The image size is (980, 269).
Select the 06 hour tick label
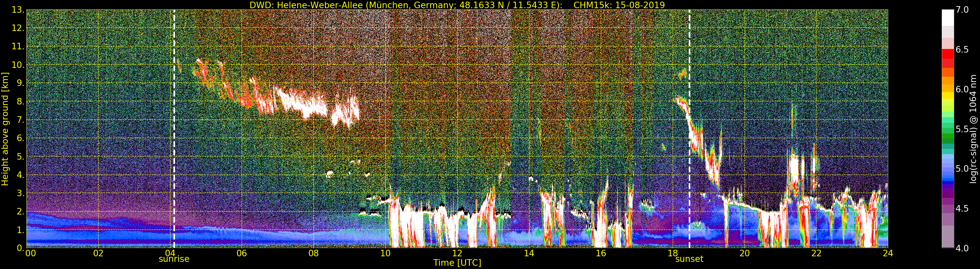tap(242, 253)
